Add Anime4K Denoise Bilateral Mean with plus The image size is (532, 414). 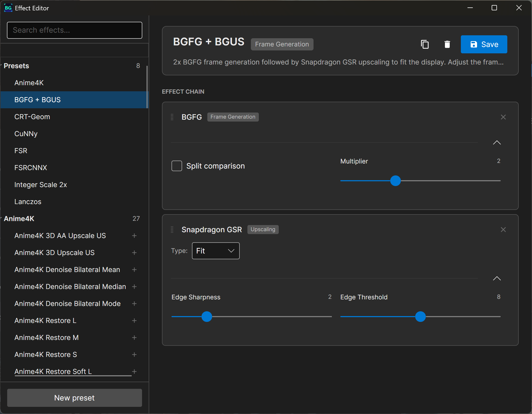pyautogui.click(x=134, y=270)
